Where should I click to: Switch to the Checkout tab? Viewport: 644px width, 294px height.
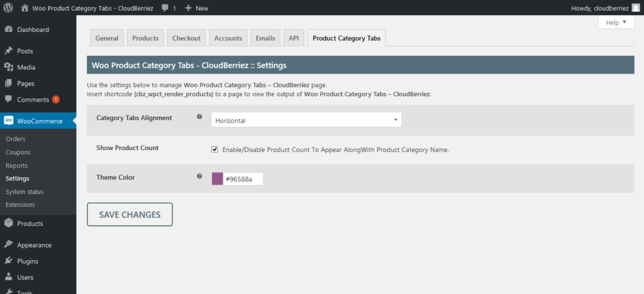(186, 38)
